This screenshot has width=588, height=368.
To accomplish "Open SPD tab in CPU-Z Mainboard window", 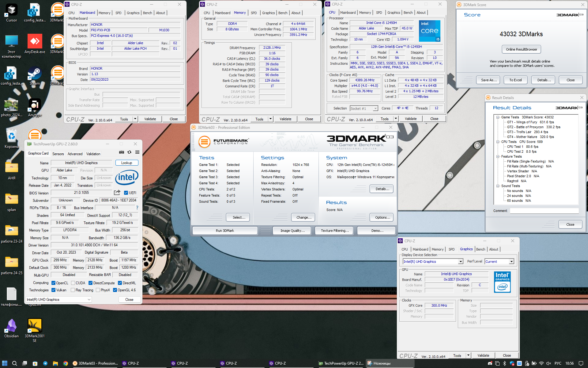I will coord(119,13).
